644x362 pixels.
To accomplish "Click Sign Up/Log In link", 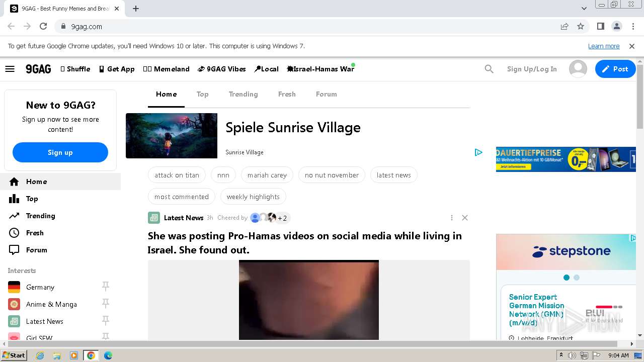I will (x=532, y=69).
